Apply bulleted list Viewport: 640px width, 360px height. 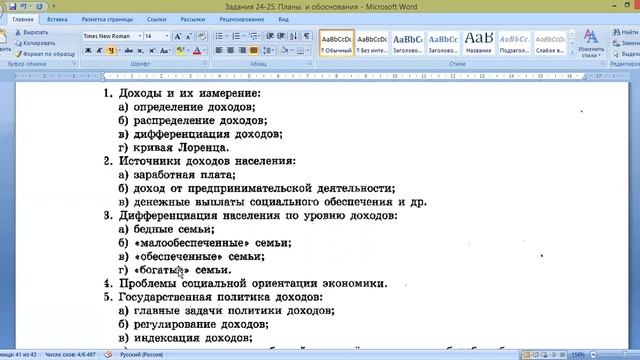coord(219,36)
